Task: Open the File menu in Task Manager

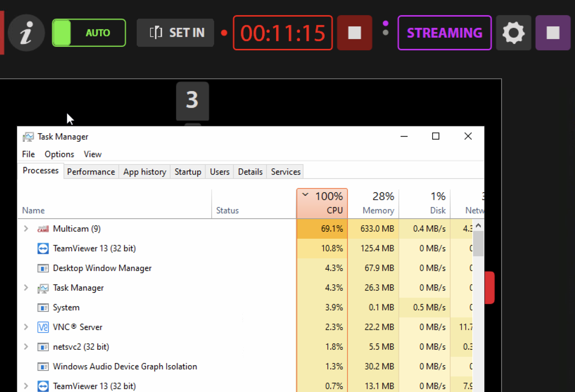Action: click(x=28, y=154)
